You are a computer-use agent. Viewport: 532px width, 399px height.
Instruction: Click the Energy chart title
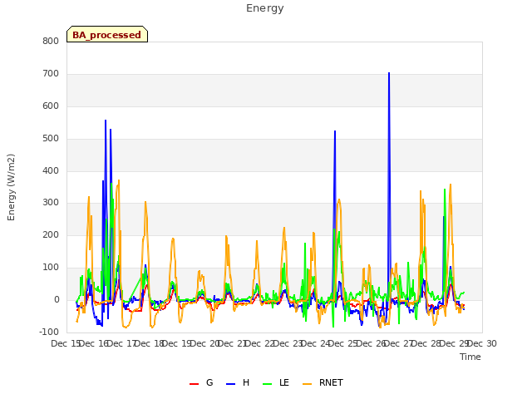(265, 8)
